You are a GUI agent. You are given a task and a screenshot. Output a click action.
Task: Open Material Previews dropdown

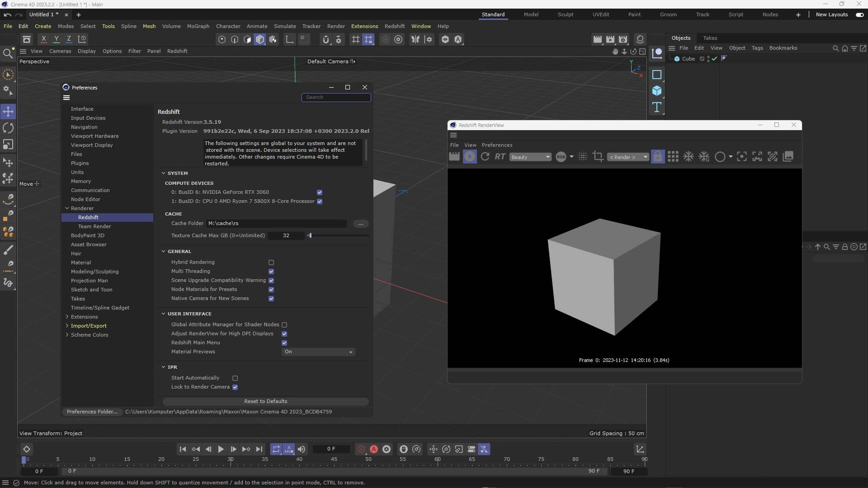point(318,352)
